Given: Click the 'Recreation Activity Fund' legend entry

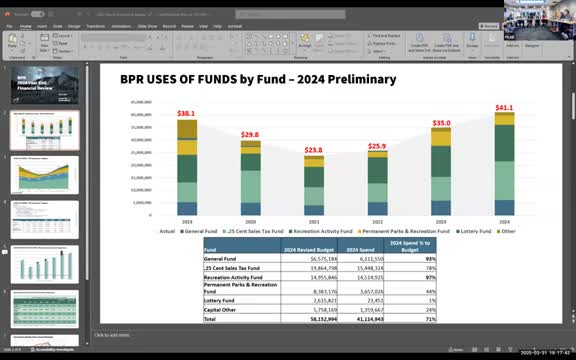Looking at the screenshot, I should (321, 231).
